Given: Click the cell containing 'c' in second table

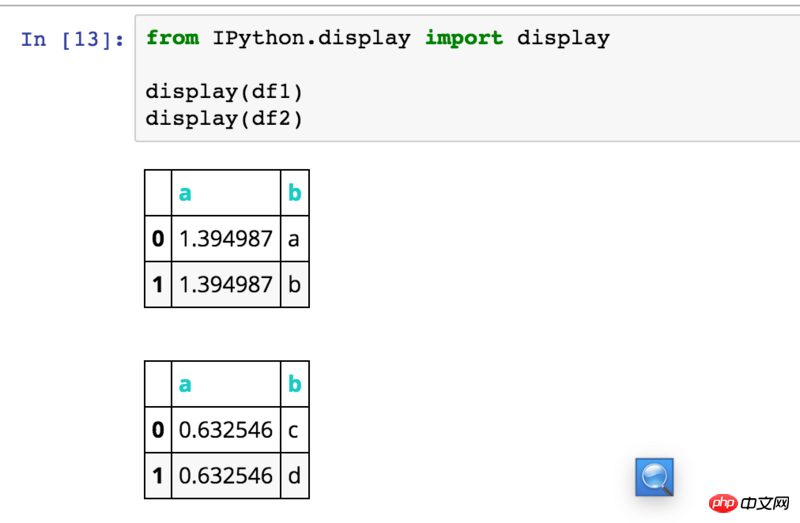Looking at the screenshot, I should 294,430.
